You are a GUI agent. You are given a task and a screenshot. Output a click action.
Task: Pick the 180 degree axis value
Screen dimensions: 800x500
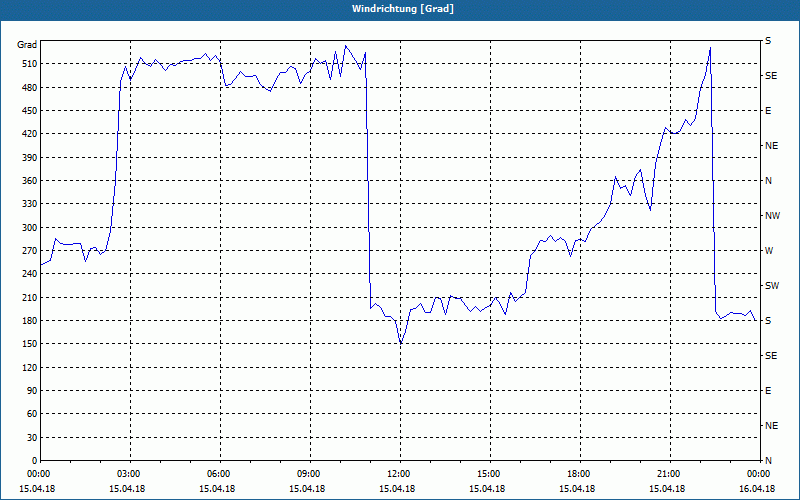pyautogui.click(x=30, y=321)
